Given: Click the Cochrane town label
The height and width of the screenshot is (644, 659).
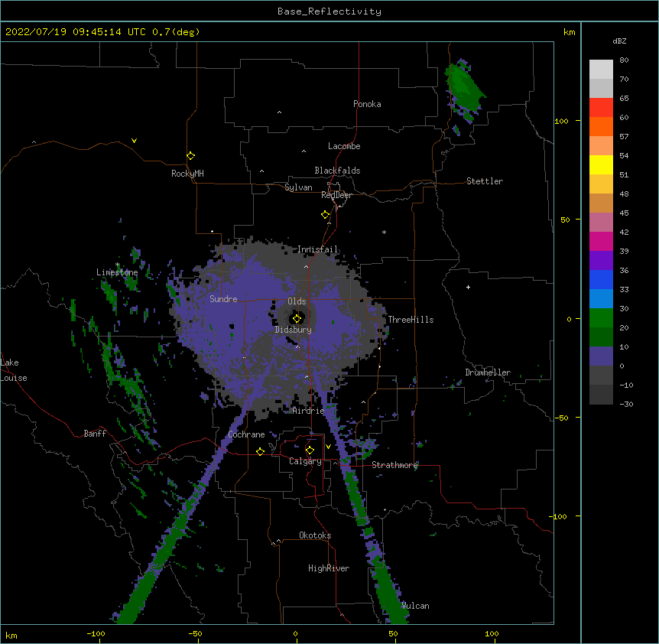Looking at the screenshot, I should pyautogui.click(x=246, y=434).
